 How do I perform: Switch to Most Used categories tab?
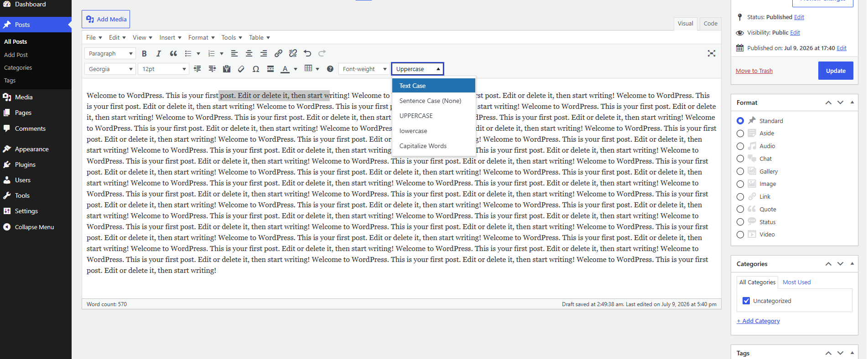[x=796, y=282]
